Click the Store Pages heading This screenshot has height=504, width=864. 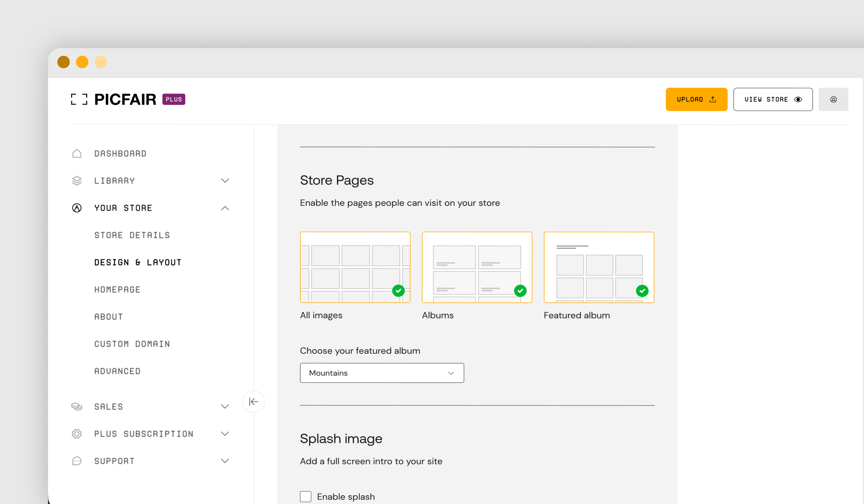tap(337, 180)
